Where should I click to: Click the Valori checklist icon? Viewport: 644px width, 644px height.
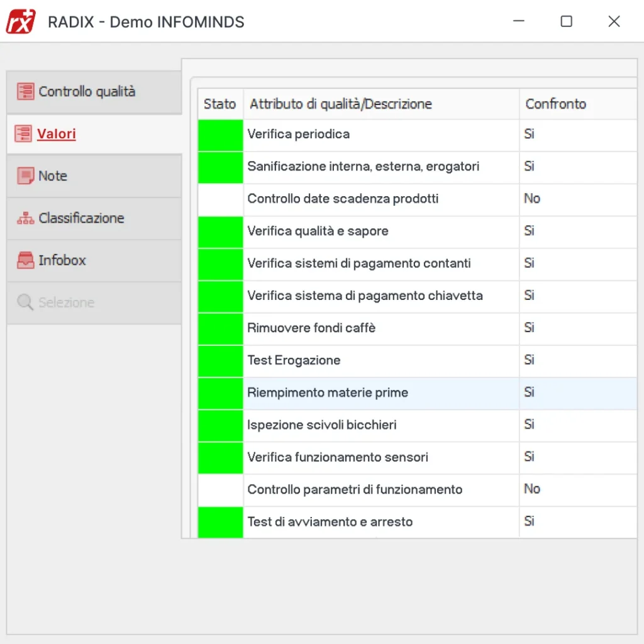(x=25, y=133)
